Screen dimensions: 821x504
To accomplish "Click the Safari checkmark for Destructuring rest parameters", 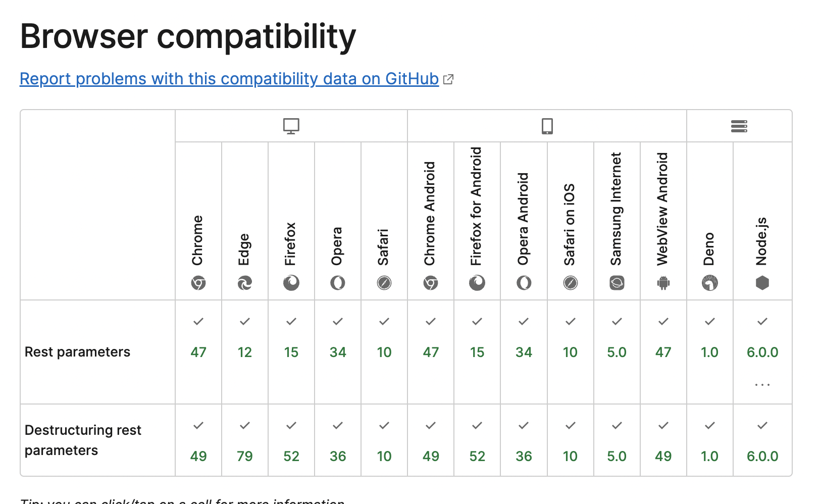I will point(384,425).
